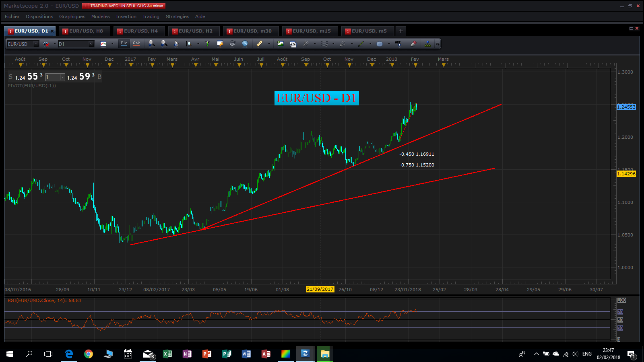Open Microsoft Edge from the taskbar
Screen dimensions: 644x362
tap(69, 354)
